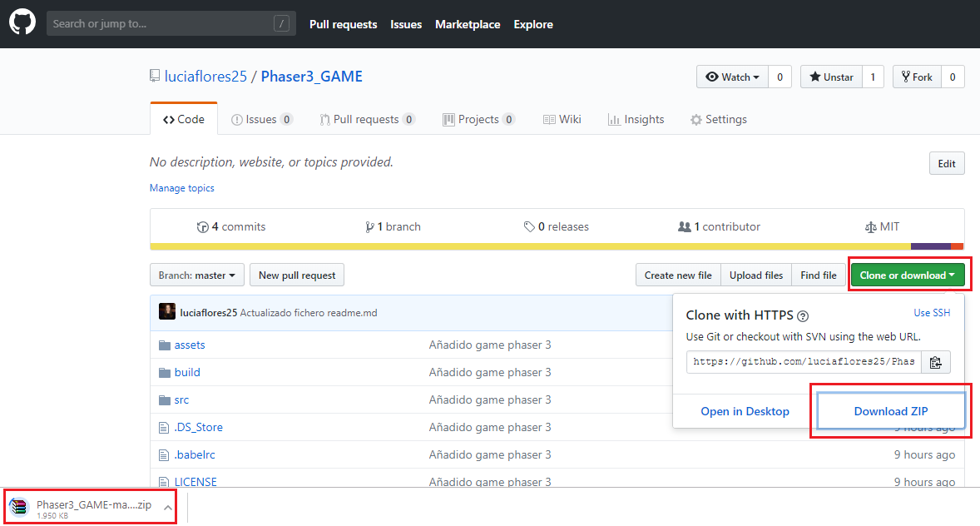Viewport: 980px width, 526px height.
Task: Open the src folder
Action: pos(181,399)
